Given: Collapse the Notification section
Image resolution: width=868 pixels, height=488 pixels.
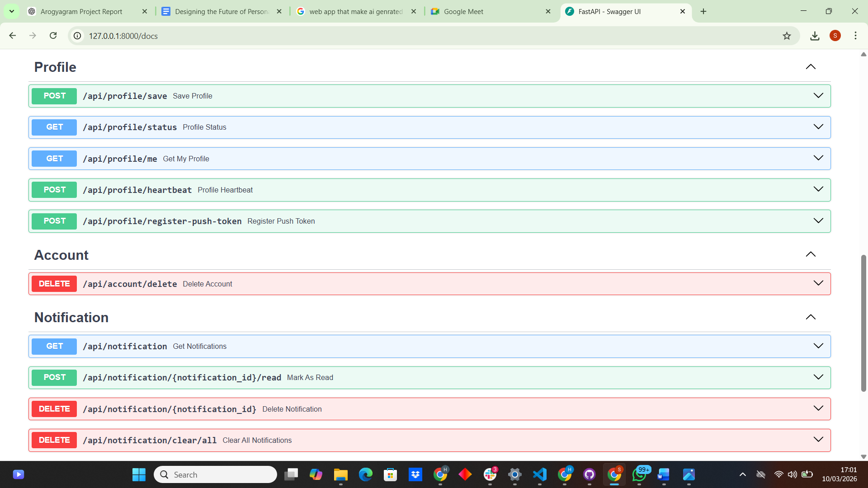Looking at the screenshot, I should 811,317.
